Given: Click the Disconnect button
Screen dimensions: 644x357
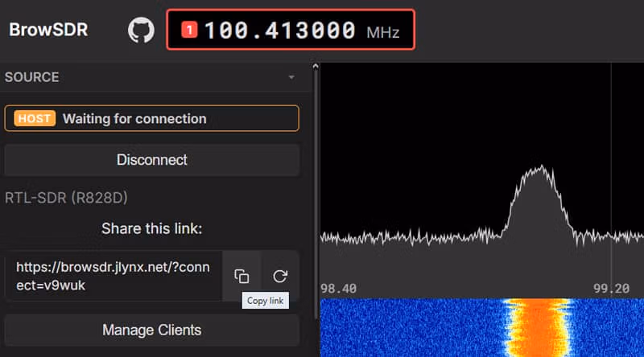Looking at the screenshot, I should tap(152, 160).
